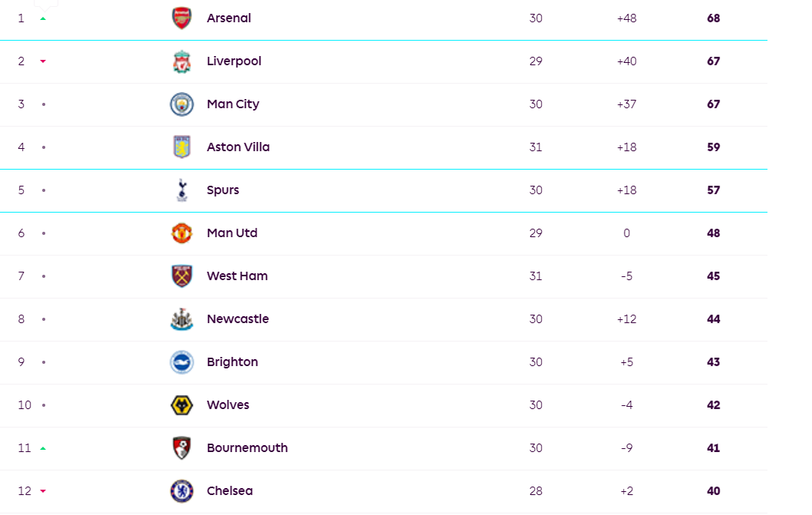
Task: Select the West Ham badge
Action: (182, 276)
